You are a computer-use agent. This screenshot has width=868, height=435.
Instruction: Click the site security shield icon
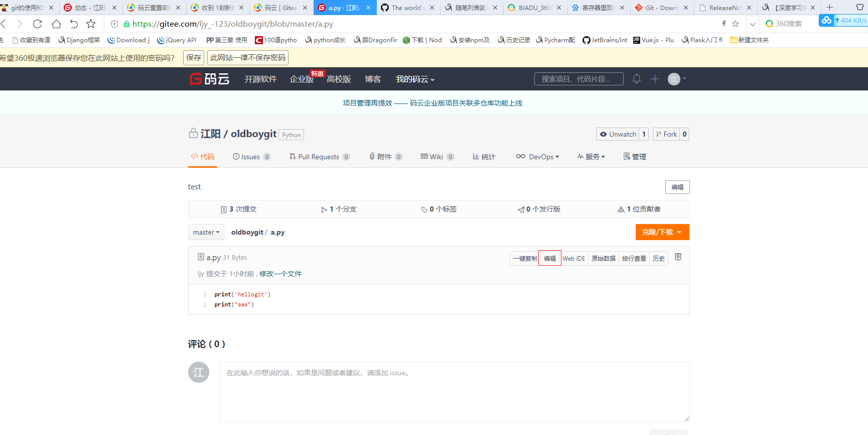[x=114, y=24]
